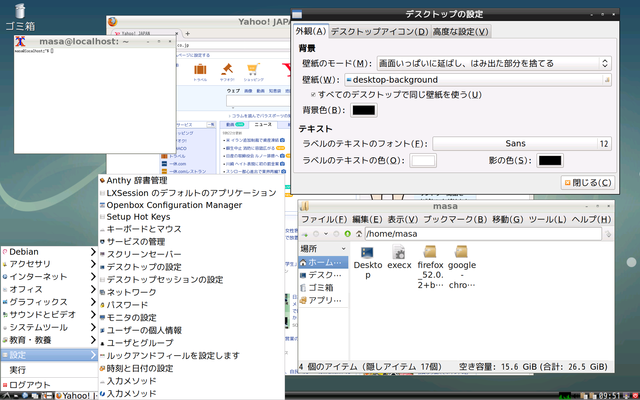Pick the ラベルのテキストの色 swatch
640x400 pixels.
423,160
